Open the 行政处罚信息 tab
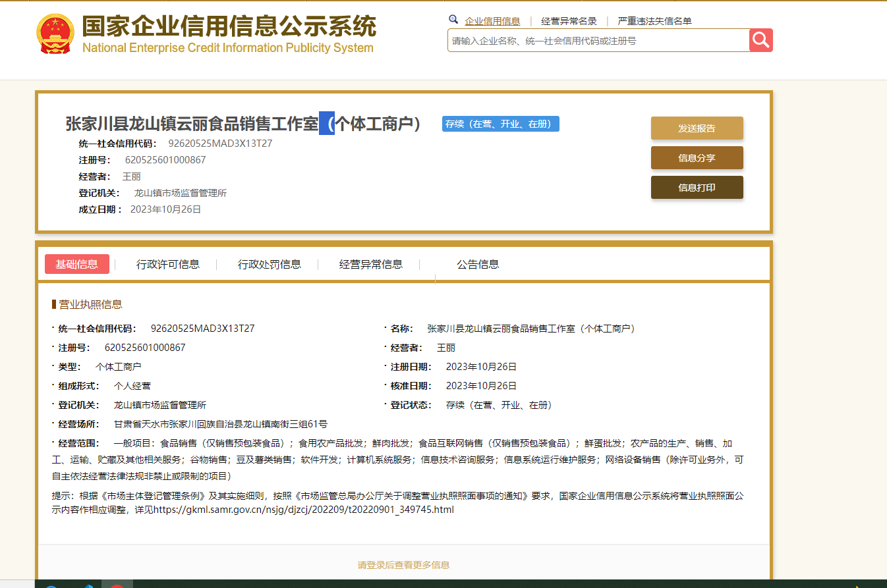887x588 pixels. click(270, 264)
